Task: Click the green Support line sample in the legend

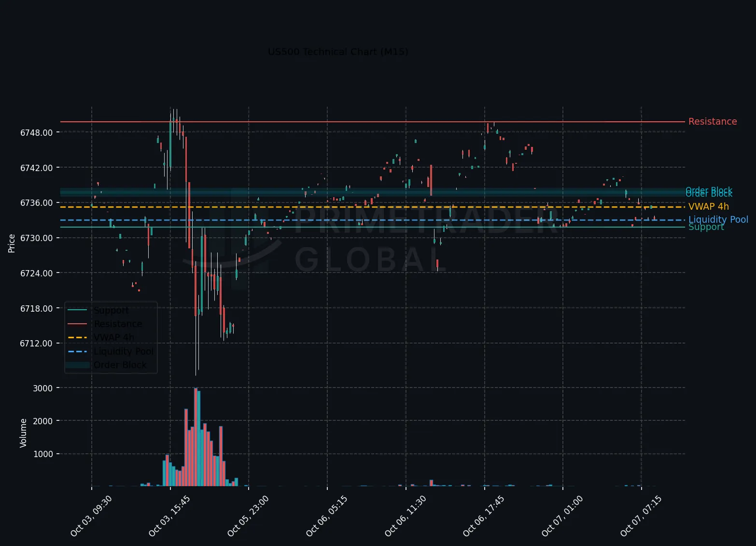Action: tap(77, 310)
